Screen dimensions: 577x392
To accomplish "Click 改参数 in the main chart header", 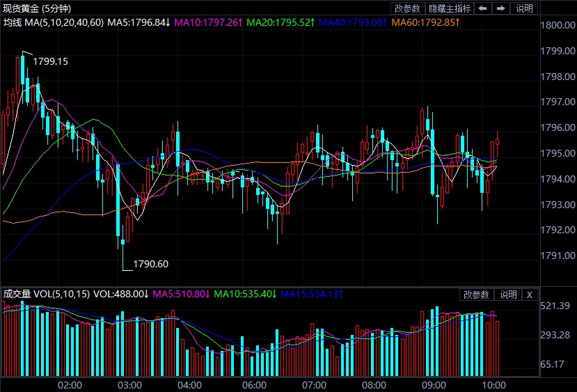I will coord(407,8).
